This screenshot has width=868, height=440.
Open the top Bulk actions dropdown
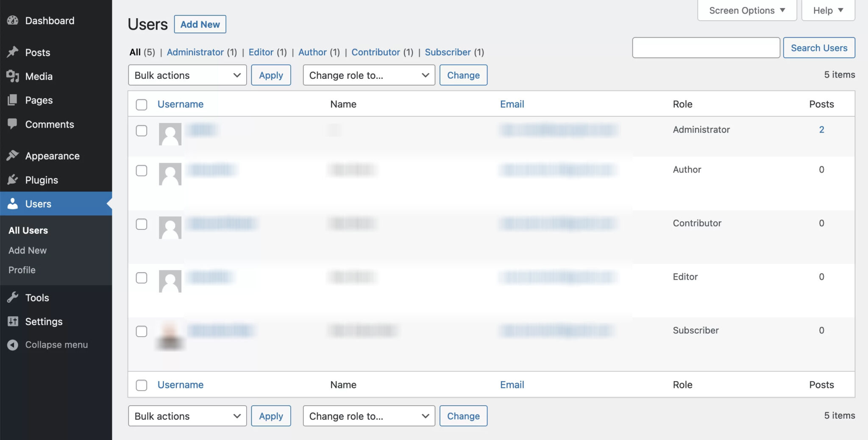187,75
